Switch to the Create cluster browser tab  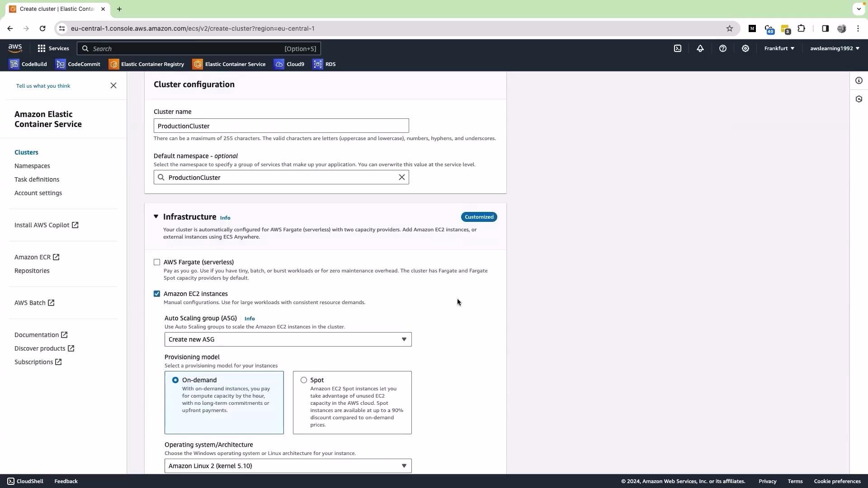[x=57, y=9]
